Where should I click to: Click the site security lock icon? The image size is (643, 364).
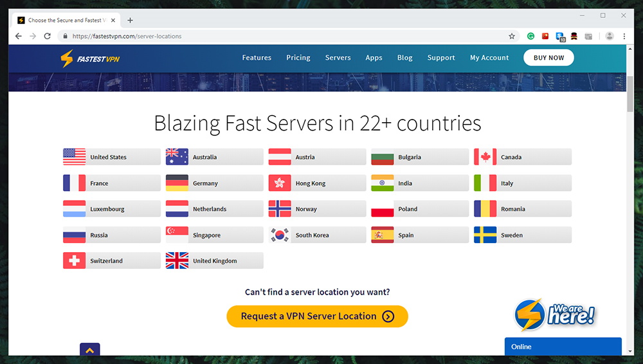point(65,36)
